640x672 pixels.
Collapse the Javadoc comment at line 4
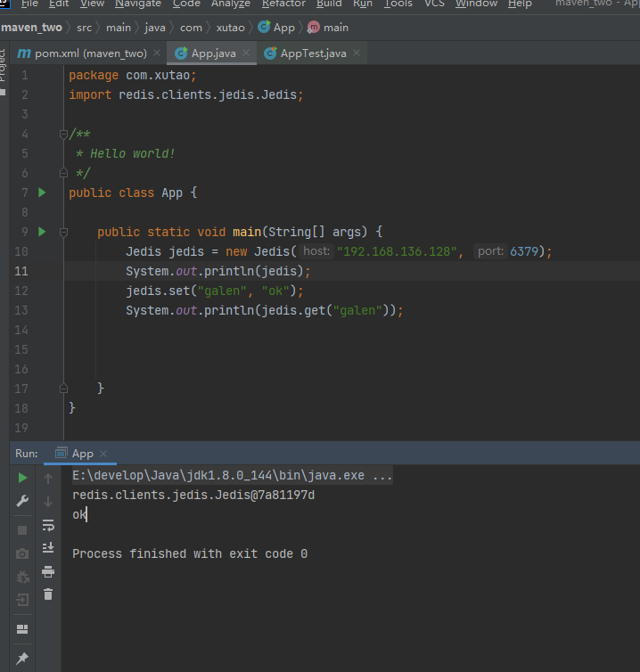[x=63, y=135]
